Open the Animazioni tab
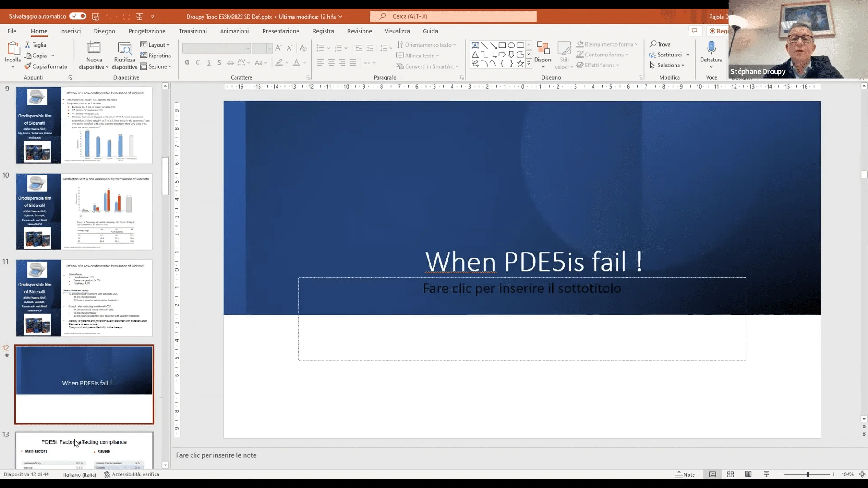The height and width of the screenshot is (488, 868). (234, 31)
